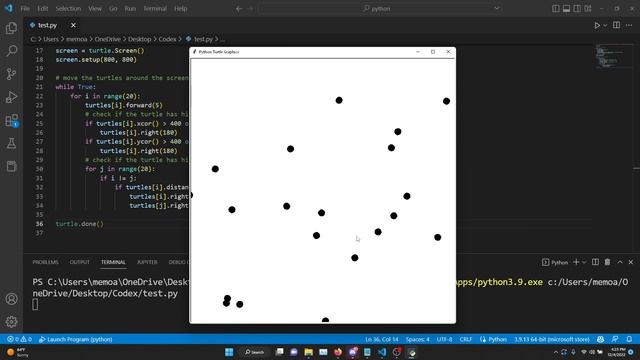This screenshot has width=640, height=360.
Task: Maximize panel with chevron up
Action: 620,262
